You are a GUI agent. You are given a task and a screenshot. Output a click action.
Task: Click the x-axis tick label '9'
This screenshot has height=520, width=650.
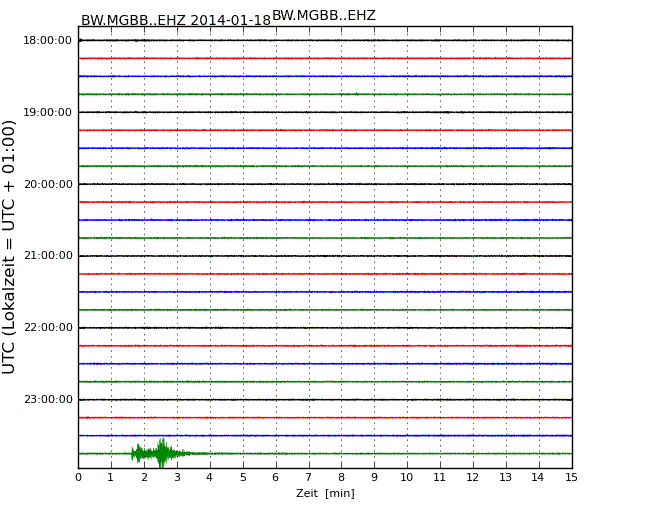tap(374, 477)
